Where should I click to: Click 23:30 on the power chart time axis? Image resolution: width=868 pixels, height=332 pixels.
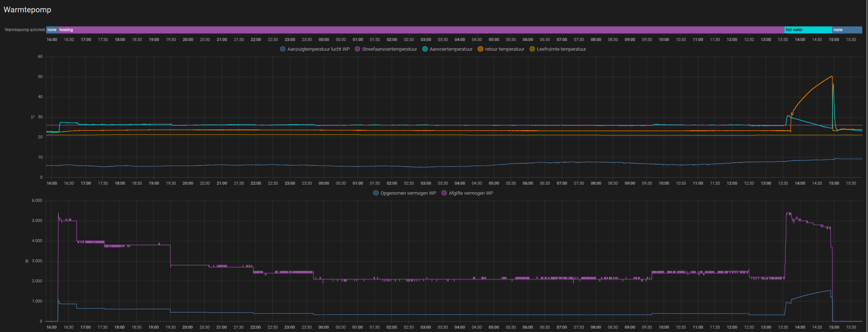(x=307, y=328)
